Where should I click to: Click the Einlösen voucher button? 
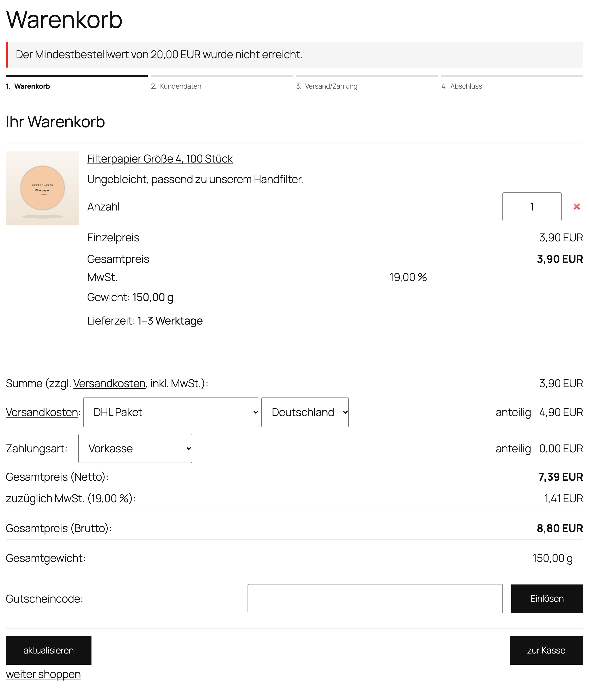click(547, 599)
